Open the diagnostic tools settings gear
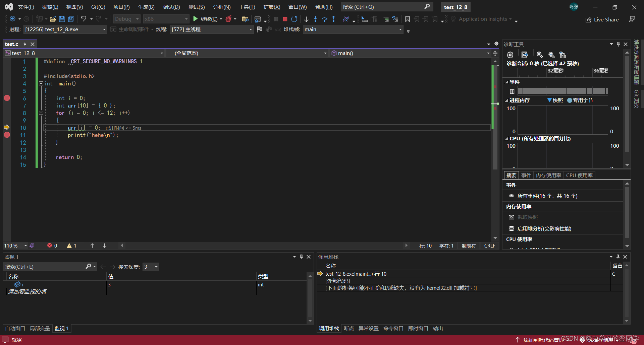The width and height of the screenshot is (644, 345). [510, 55]
